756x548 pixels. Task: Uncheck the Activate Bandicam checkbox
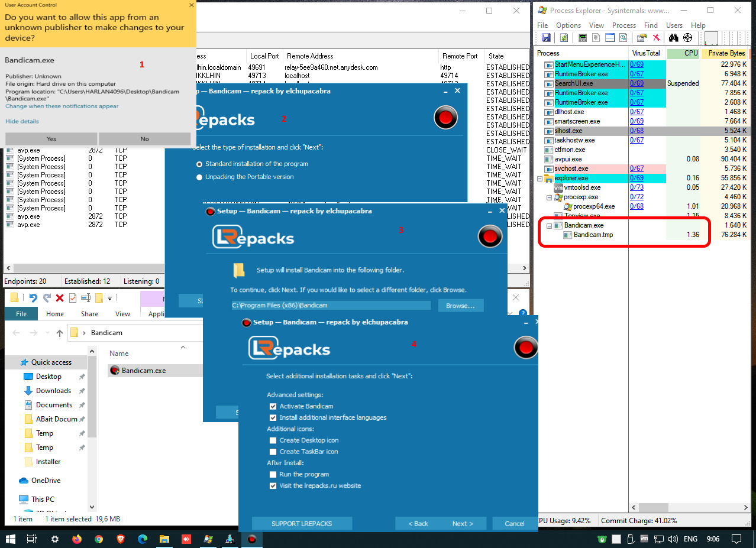273,406
